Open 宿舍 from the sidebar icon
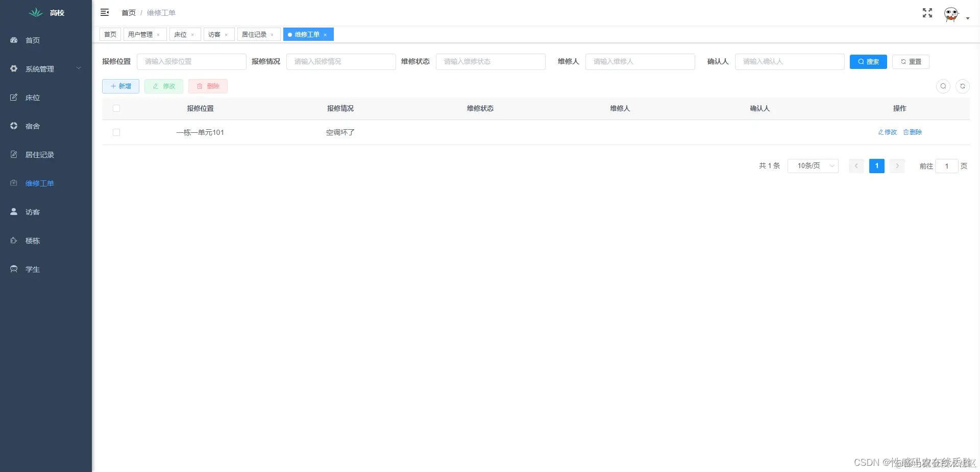Image resolution: width=980 pixels, height=472 pixels. point(33,126)
